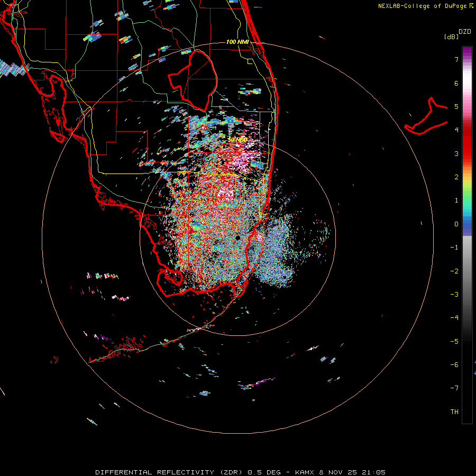
Task: Click the 6 dB tick on the scale
Action: pyautogui.click(x=456, y=83)
